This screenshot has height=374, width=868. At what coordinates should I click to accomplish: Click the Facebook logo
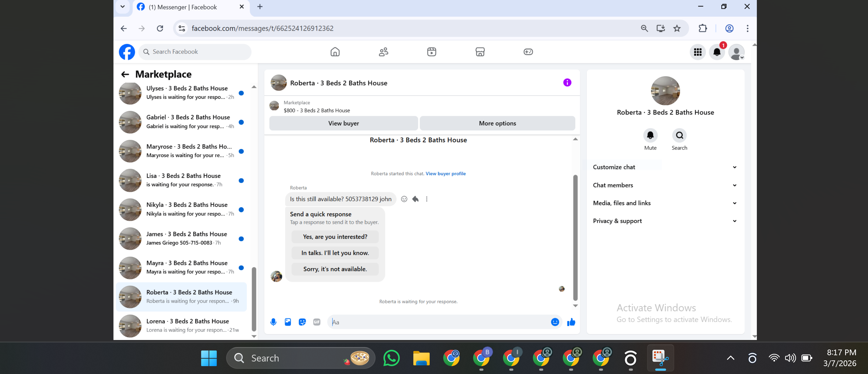(127, 52)
